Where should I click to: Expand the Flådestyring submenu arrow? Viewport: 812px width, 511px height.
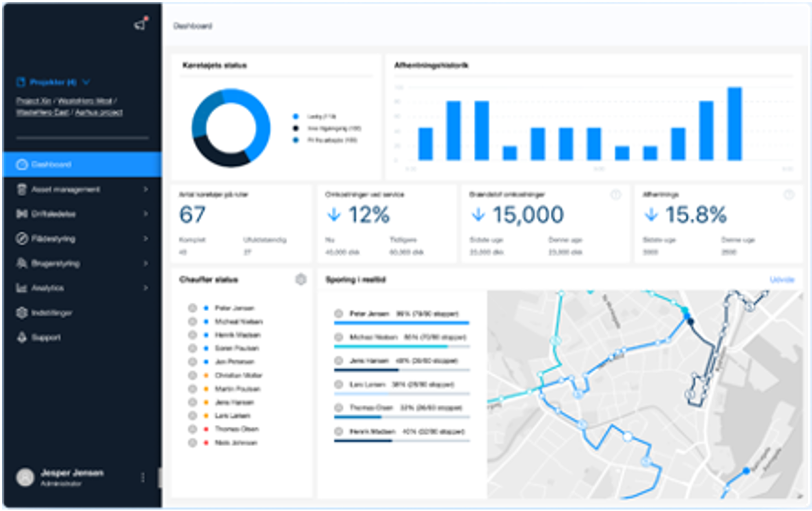(x=146, y=239)
